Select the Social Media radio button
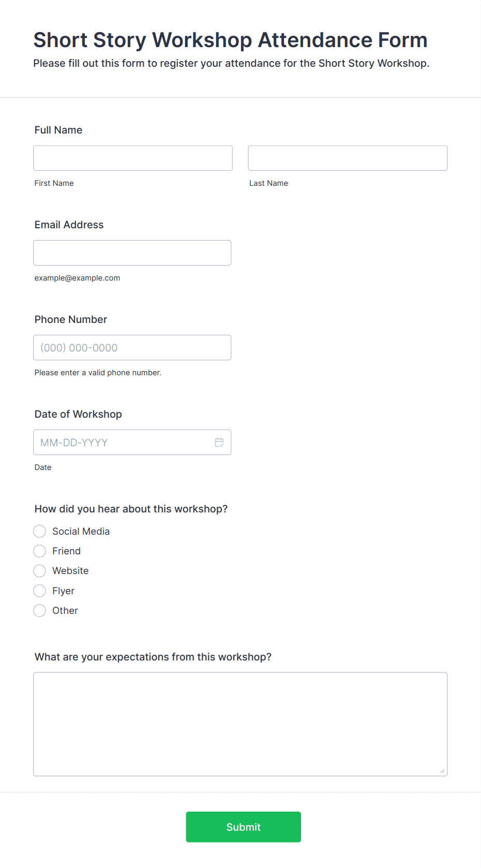The width and height of the screenshot is (481, 868). tap(39, 531)
